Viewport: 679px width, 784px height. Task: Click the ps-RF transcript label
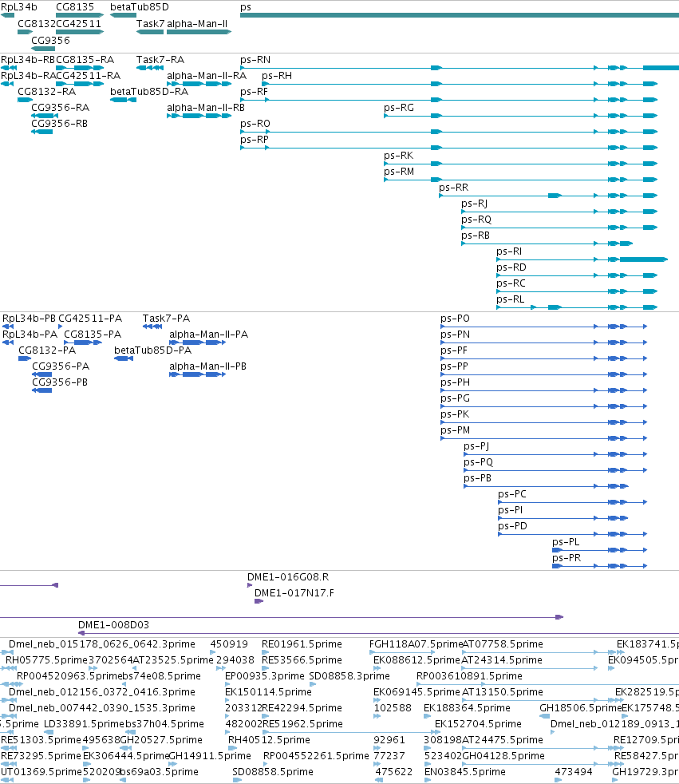tap(254, 92)
